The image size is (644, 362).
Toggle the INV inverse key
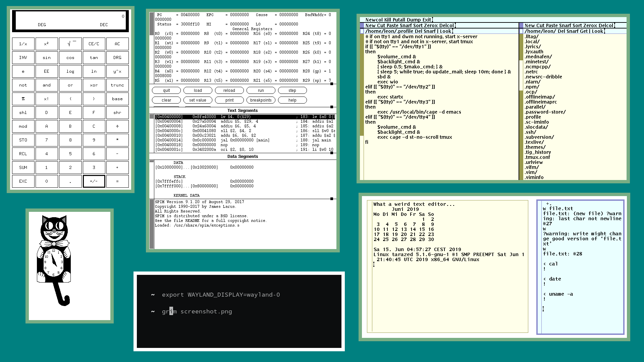23,58
